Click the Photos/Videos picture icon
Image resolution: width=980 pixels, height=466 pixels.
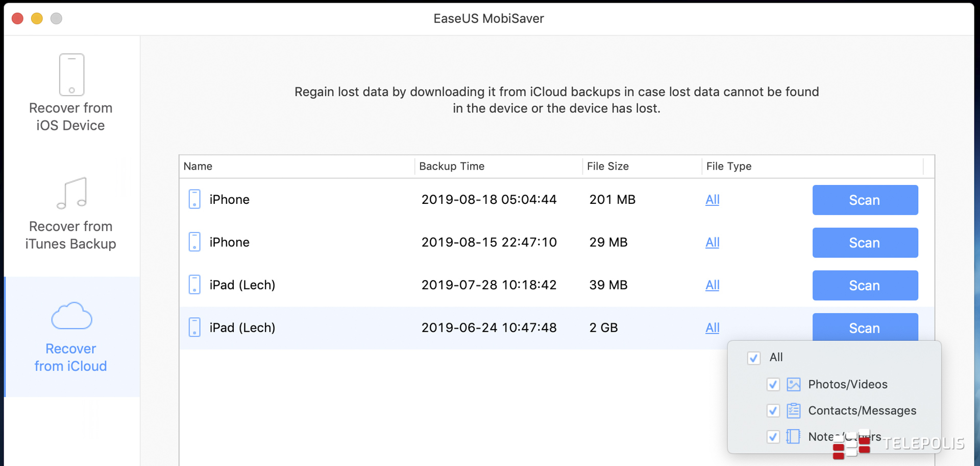tap(793, 384)
